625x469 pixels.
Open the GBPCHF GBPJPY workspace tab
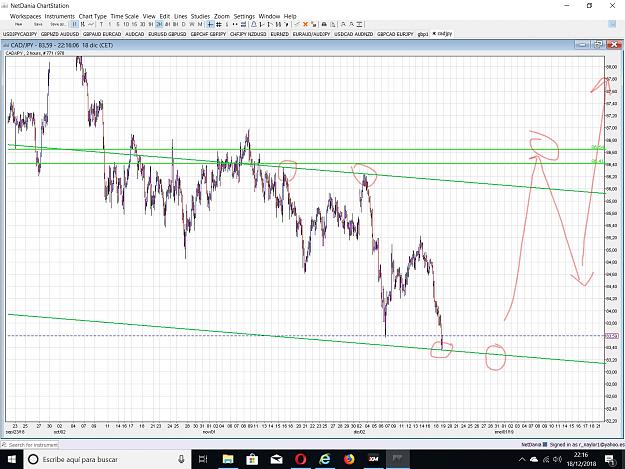coord(208,34)
